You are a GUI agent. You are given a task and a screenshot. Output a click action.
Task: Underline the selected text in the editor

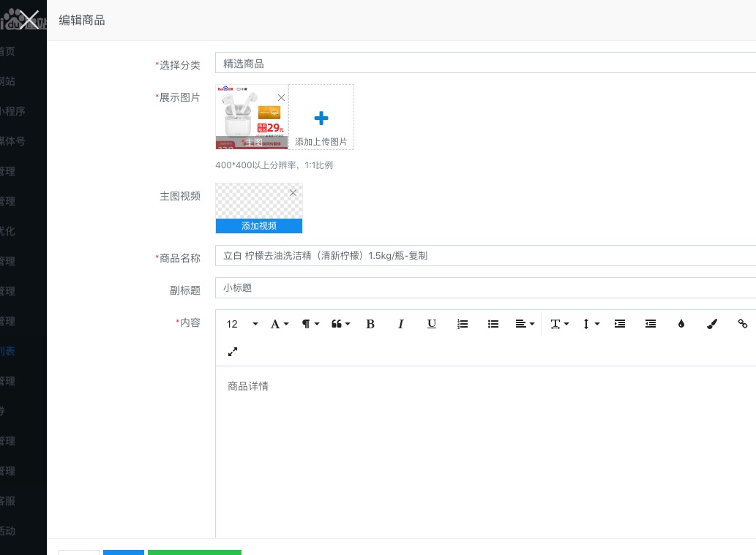click(432, 324)
